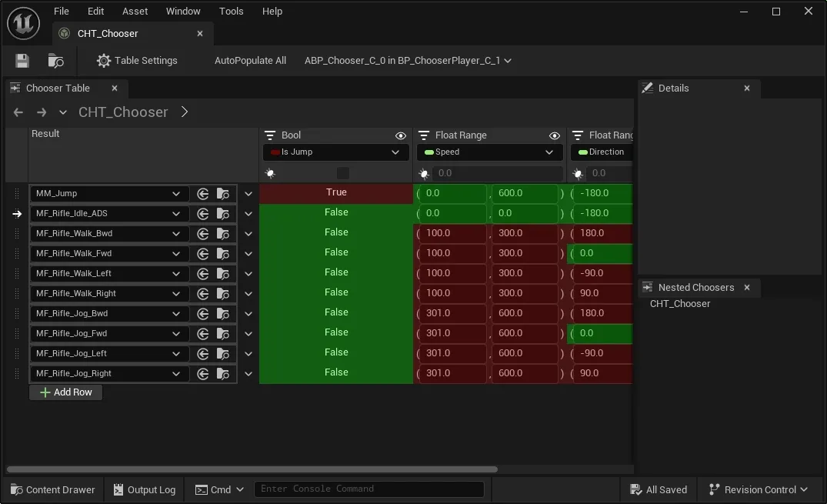Open the Edit menu
Viewport: 827px width, 504px height.
pos(95,11)
